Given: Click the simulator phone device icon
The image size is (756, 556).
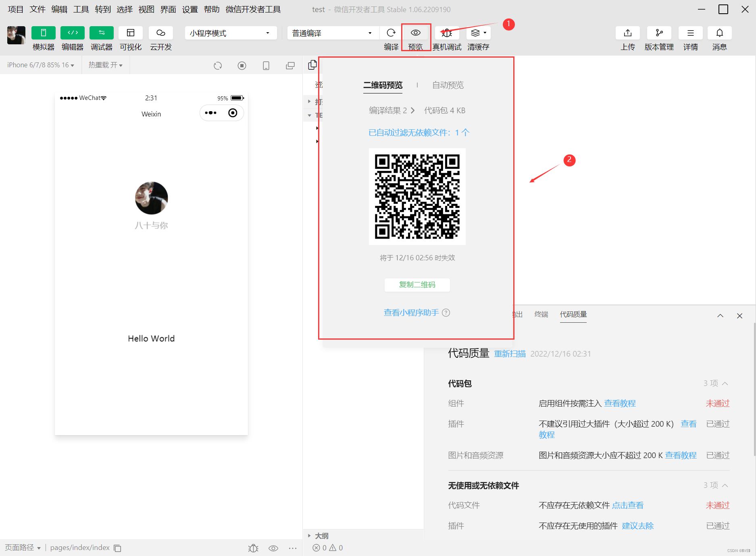Looking at the screenshot, I should [266, 66].
